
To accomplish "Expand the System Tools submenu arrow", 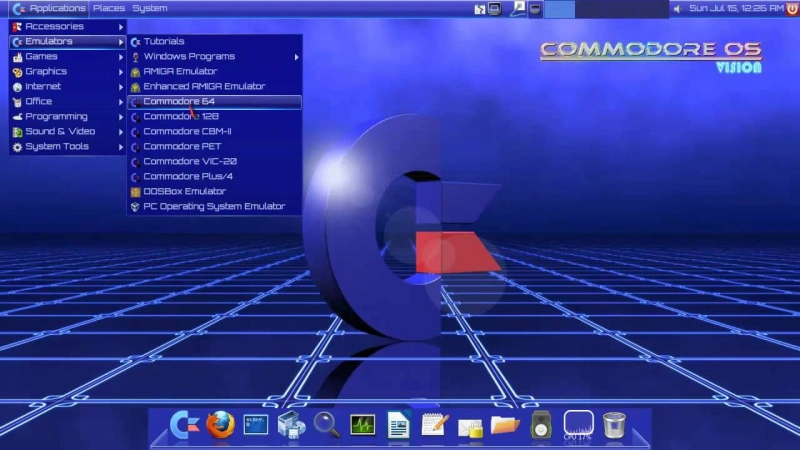I will [x=121, y=147].
